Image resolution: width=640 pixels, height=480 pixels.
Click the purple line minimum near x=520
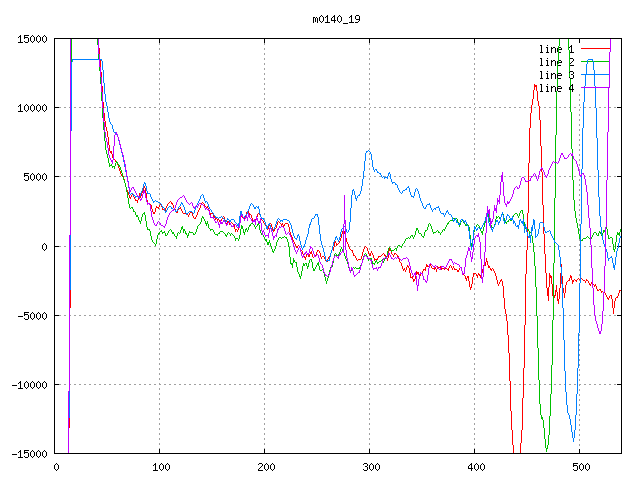pyautogui.click(x=600, y=333)
